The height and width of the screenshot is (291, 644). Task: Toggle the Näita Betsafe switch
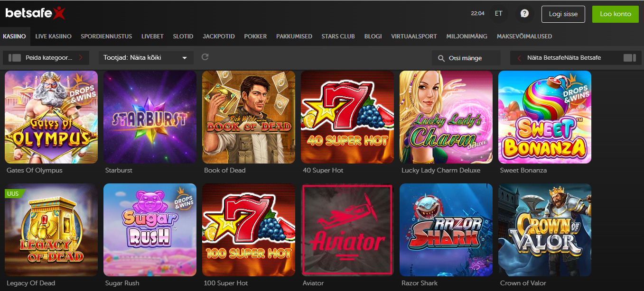pyautogui.click(x=629, y=58)
